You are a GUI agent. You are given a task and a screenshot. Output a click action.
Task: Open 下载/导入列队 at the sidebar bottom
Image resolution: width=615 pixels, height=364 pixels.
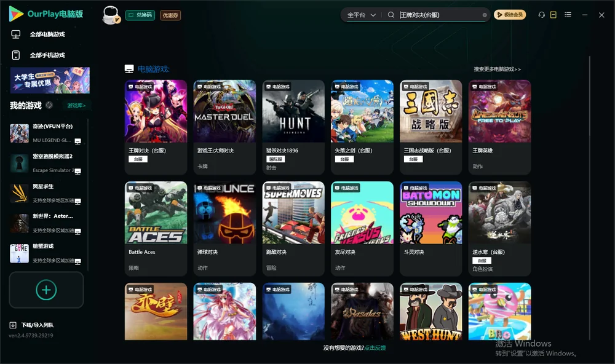32,325
